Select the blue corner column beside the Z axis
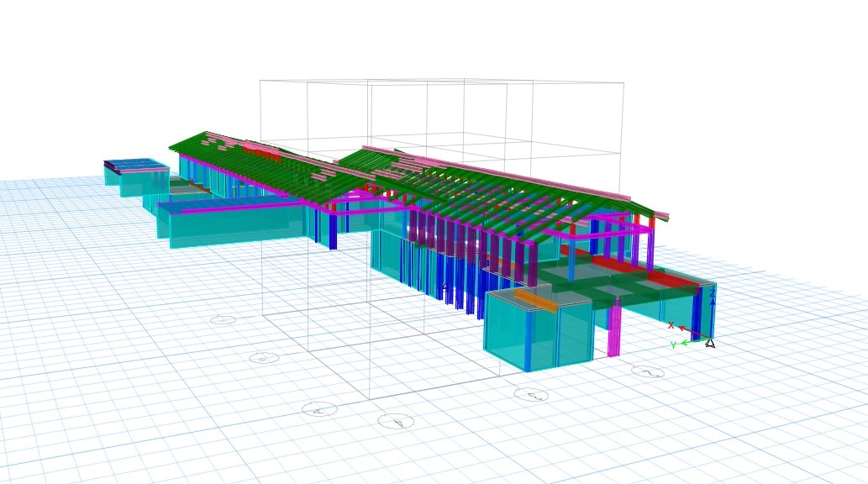Screen dimensions: 868x484 (696, 313)
